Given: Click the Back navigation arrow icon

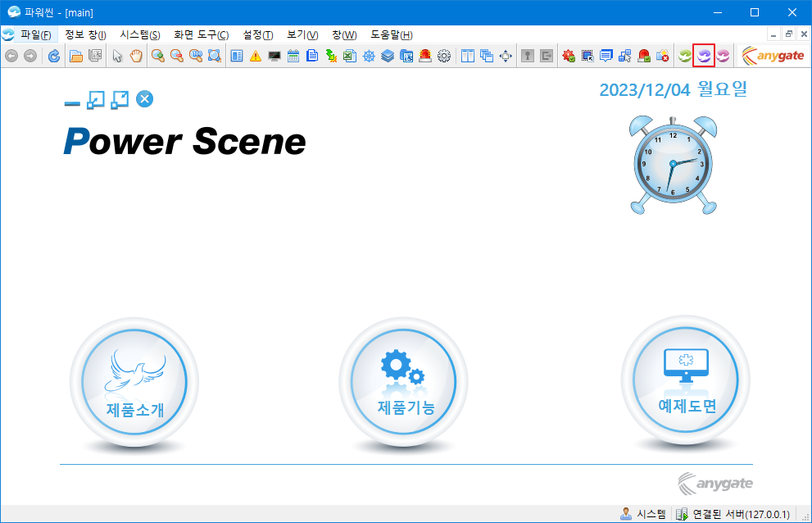Looking at the screenshot, I should (11, 56).
